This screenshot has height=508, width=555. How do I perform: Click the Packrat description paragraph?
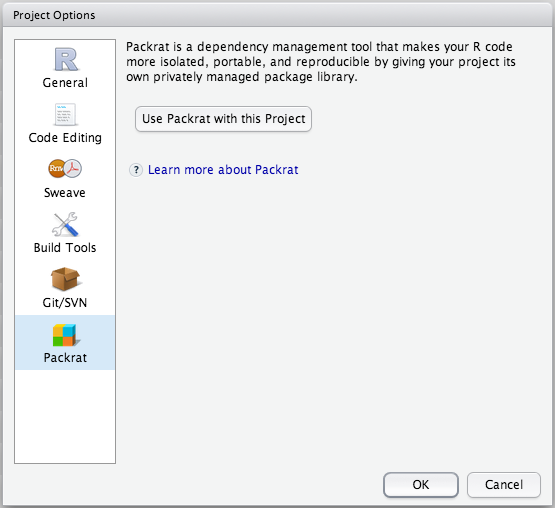coord(321,62)
